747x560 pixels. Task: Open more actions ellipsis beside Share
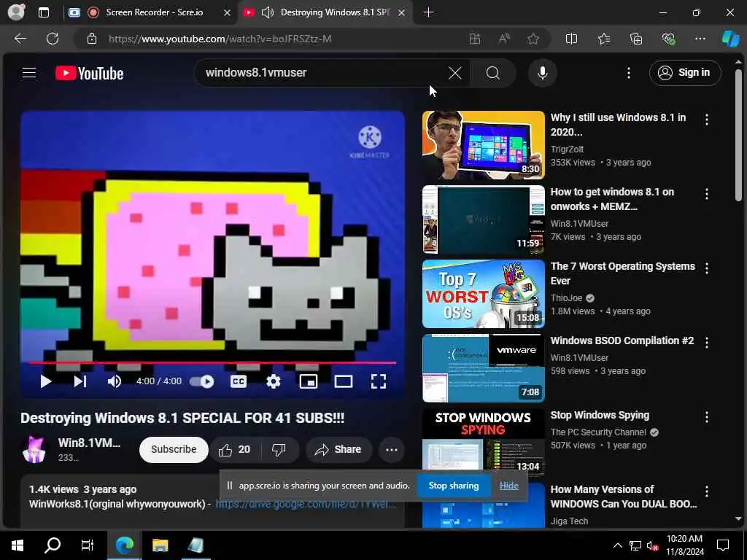(x=392, y=449)
